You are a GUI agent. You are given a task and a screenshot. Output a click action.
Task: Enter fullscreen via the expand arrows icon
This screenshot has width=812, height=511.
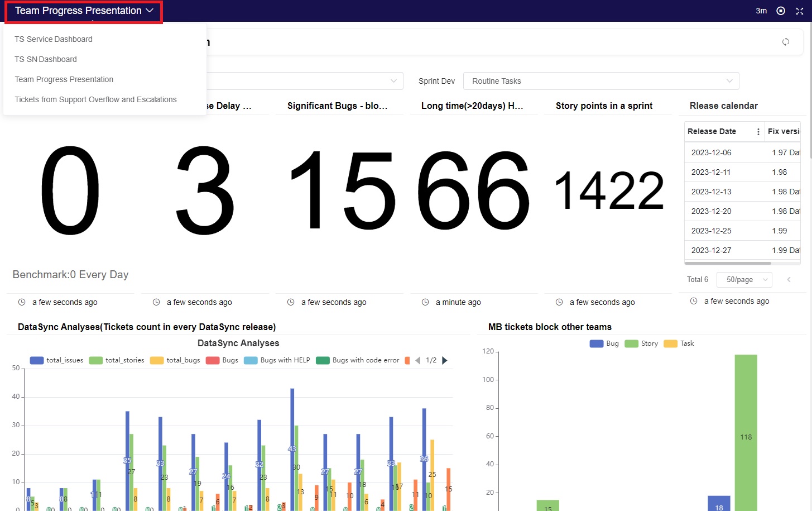click(800, 11)
